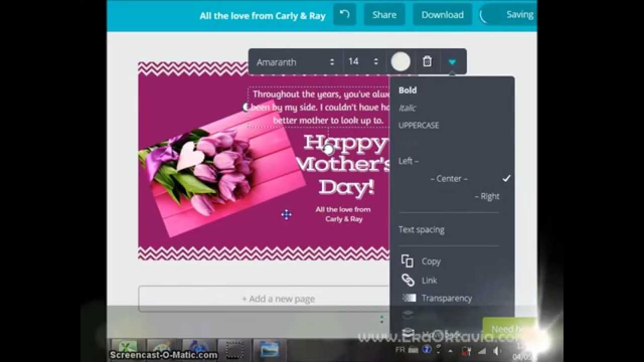Screen dimensions: 644x362
Task: Toggle UPPERCASE text option
Action: point(419,125)
